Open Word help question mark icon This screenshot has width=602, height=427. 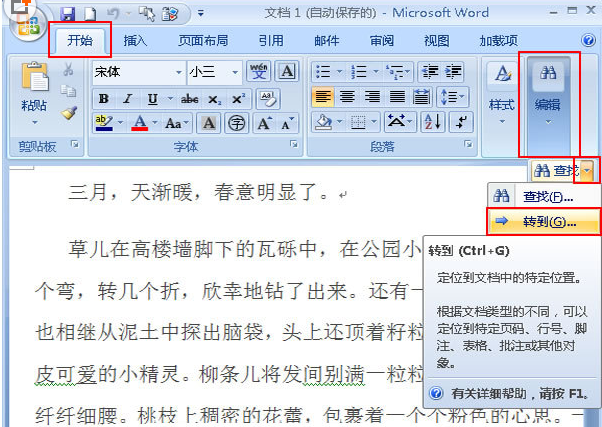(x=588, y=40)
